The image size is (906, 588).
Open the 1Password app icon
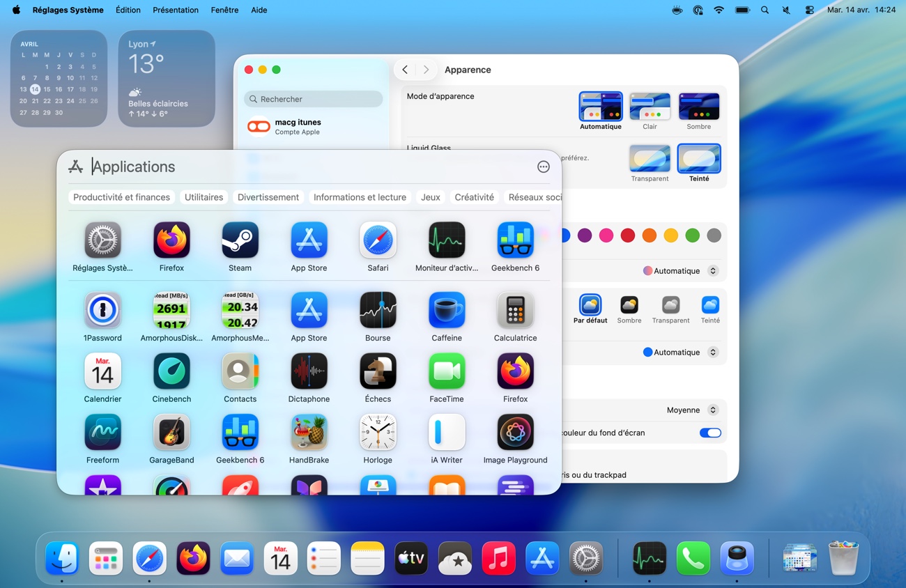click(102, 311)
